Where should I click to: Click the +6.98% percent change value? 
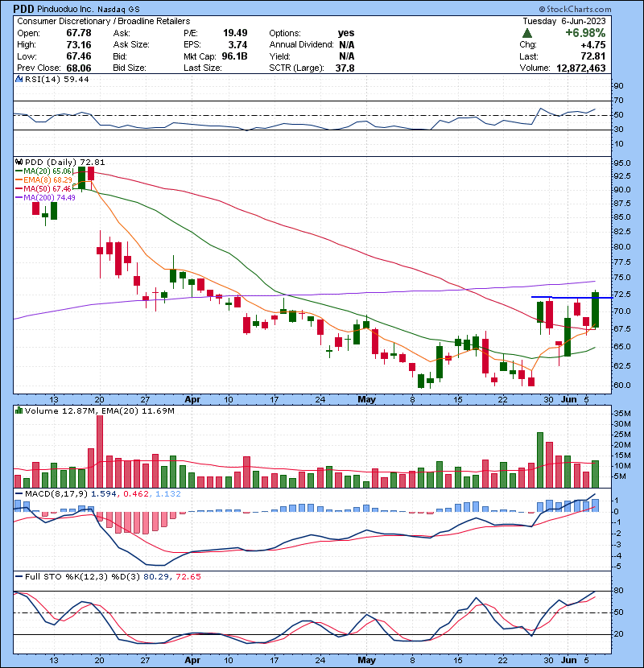pos(585,33)
